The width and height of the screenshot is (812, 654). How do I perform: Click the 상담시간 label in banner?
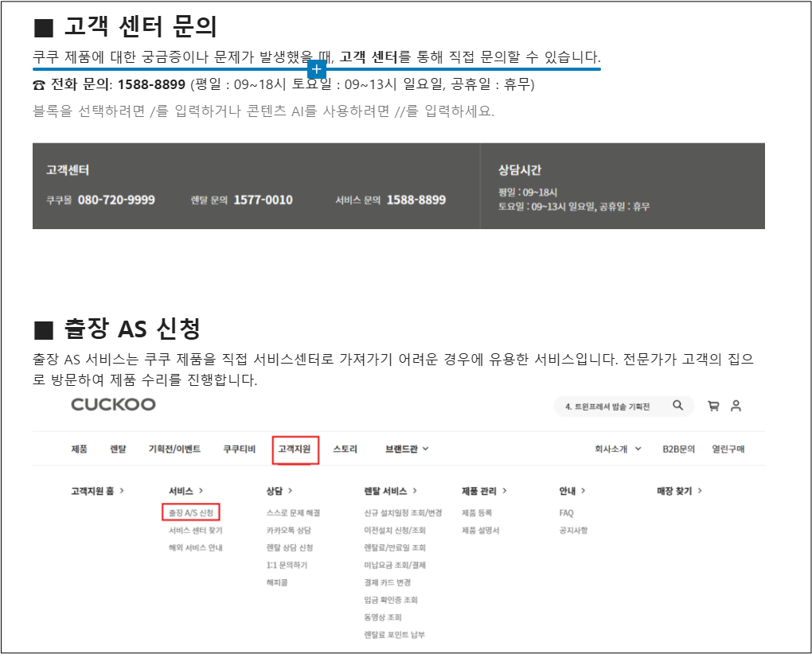(x=519, y=169)
